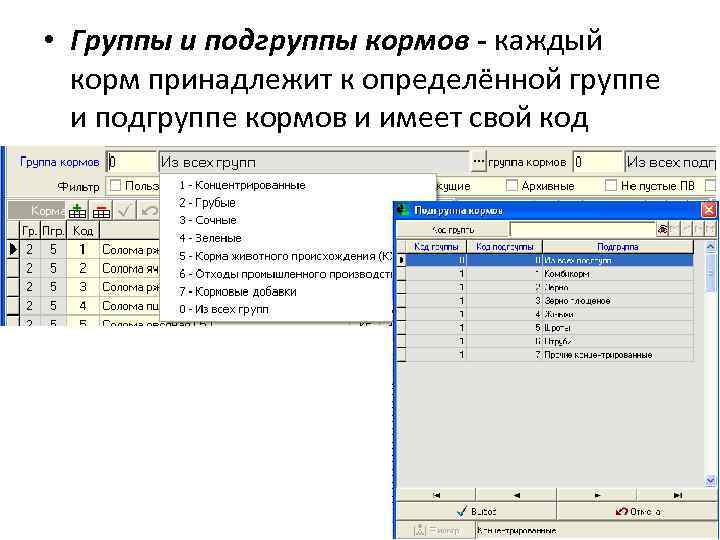Choose 2 - Грубые from the list

pos(207,202)
